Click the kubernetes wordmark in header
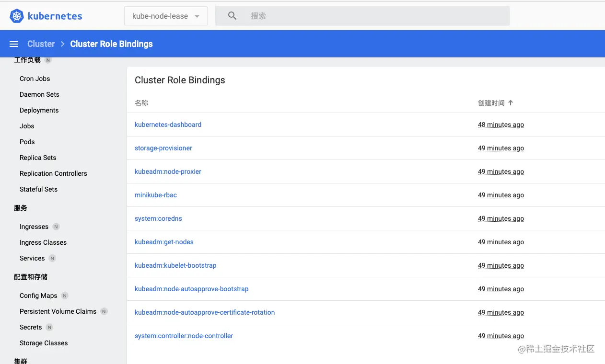605x364 pixels. coord(55,16)
